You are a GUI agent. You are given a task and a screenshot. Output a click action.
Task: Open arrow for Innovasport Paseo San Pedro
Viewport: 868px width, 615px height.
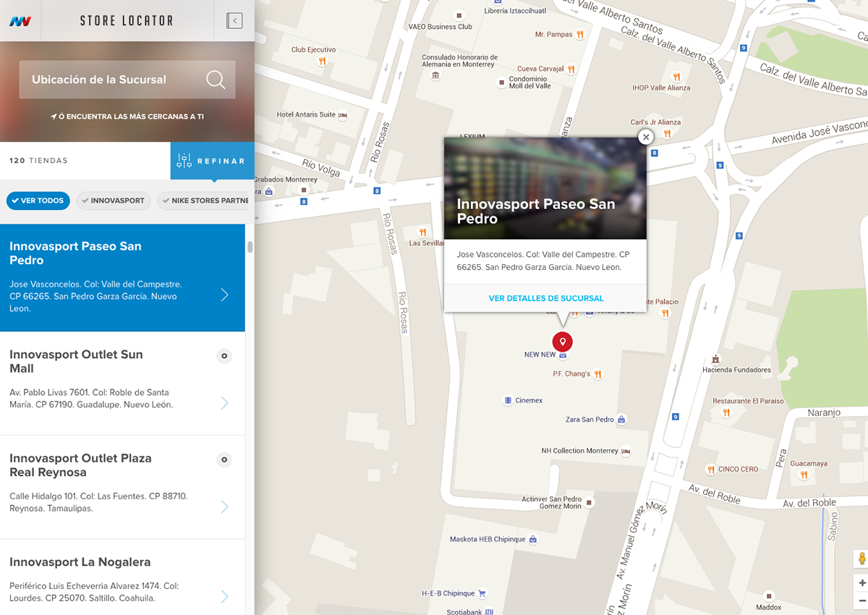click(225, 294)
